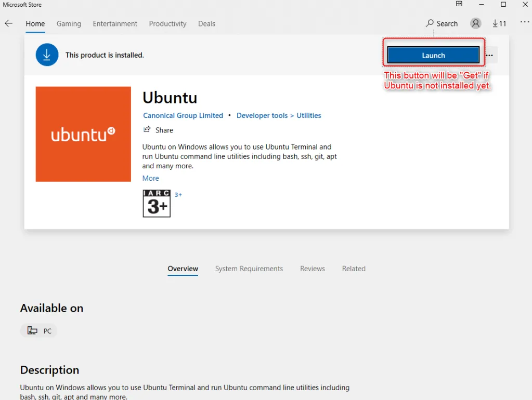Open the ellipsis menu beside Launch
The width and height of the screenshot is (532, 400).
pos(489,55)
